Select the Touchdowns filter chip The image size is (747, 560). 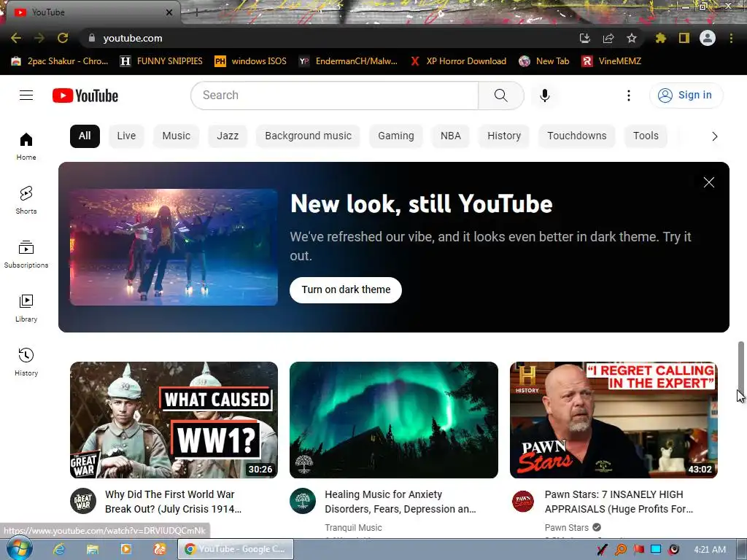[577, 136]
